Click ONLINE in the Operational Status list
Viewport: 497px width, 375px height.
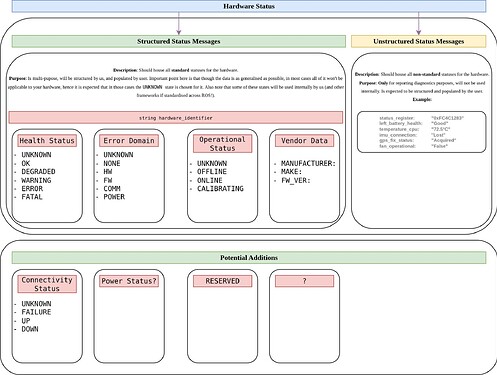click(x=210, y=180)
